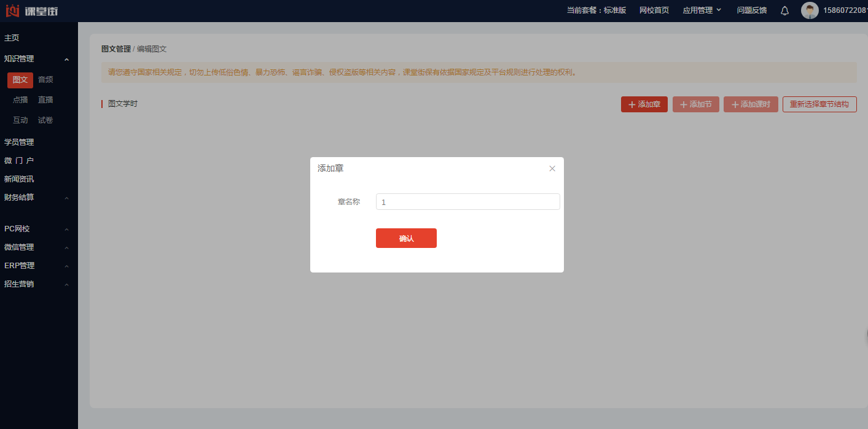
Task: Open 学员管理 from the sidebar
Action: click(19, 142)
